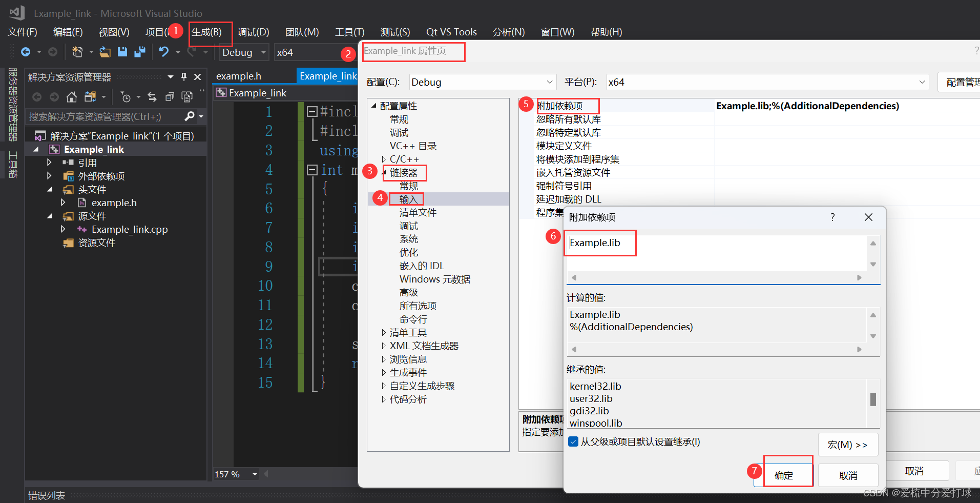Click 确定 in 附加依赖项 dialog
This screenshot has width=980, height=503.
pos(783,475)
